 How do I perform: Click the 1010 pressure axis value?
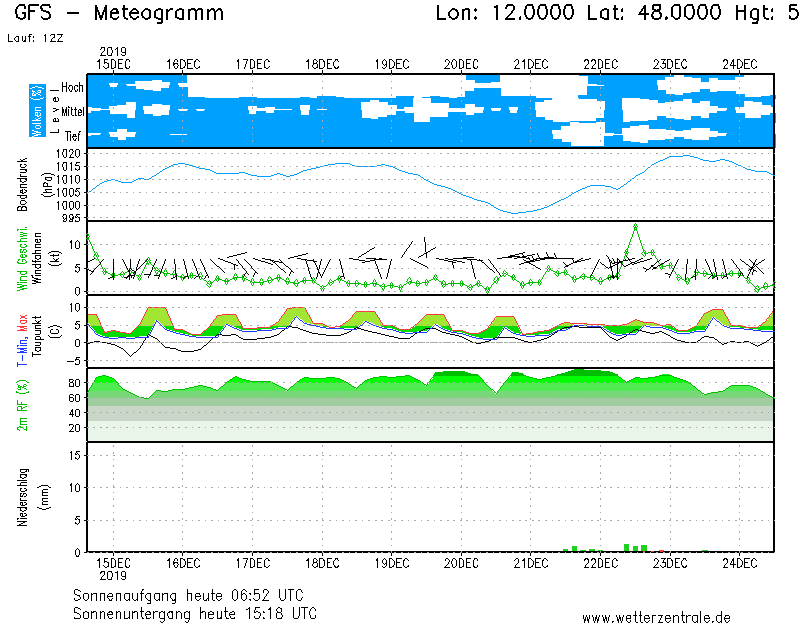click(68, 180)
